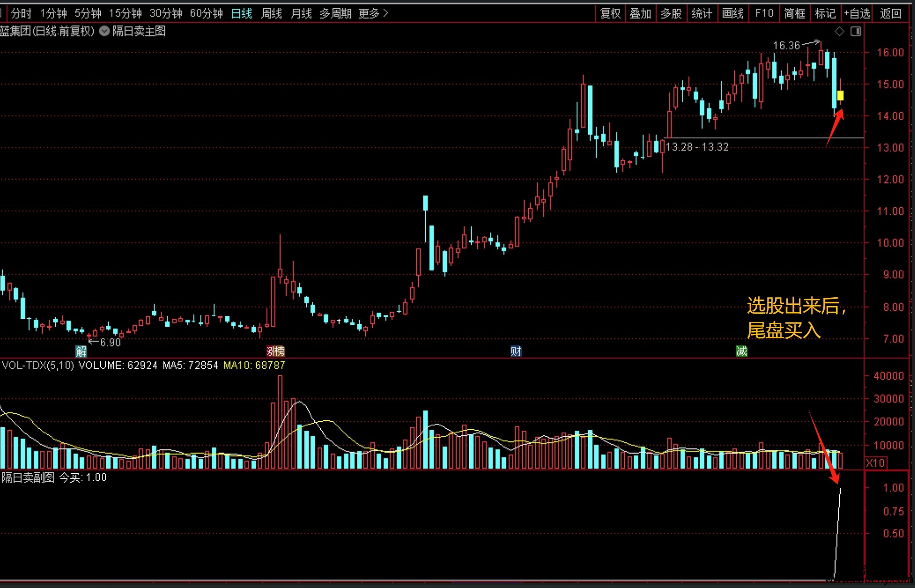Select the 1分钟 period tab
915x588 pixels.
coord(53,14)
